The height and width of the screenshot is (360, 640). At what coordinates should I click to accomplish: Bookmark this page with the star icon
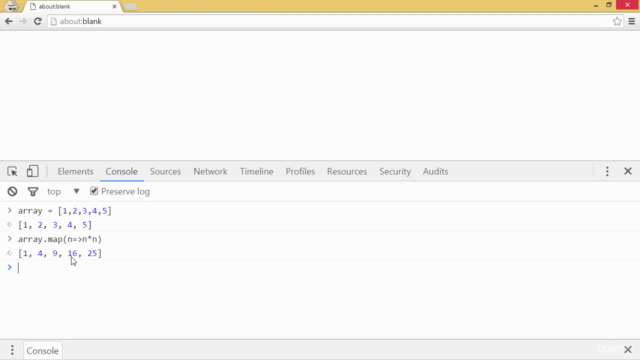pos(617,21)
